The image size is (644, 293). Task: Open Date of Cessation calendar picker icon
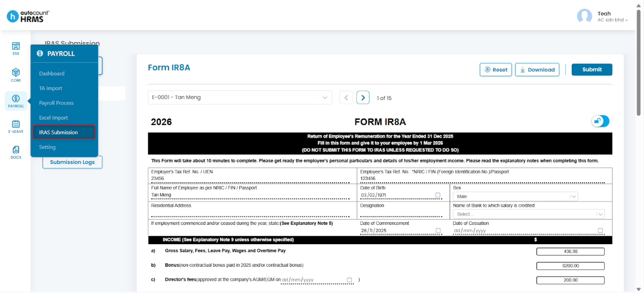click(600, 231)
